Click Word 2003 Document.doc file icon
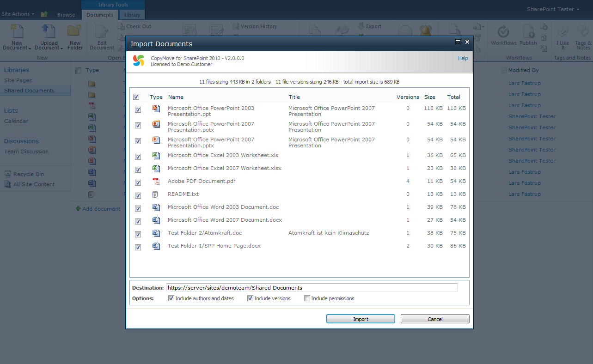This screenshot has width=593, height=364. click(x=156, y=207)
